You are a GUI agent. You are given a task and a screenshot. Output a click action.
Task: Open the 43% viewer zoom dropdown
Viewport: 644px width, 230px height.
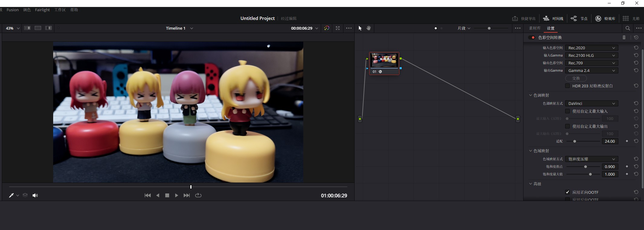pos(13,28)
